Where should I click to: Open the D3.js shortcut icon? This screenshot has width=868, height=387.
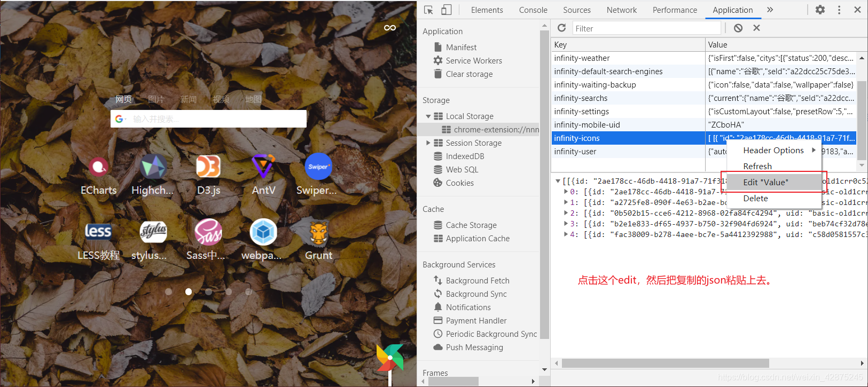point(208,167)
